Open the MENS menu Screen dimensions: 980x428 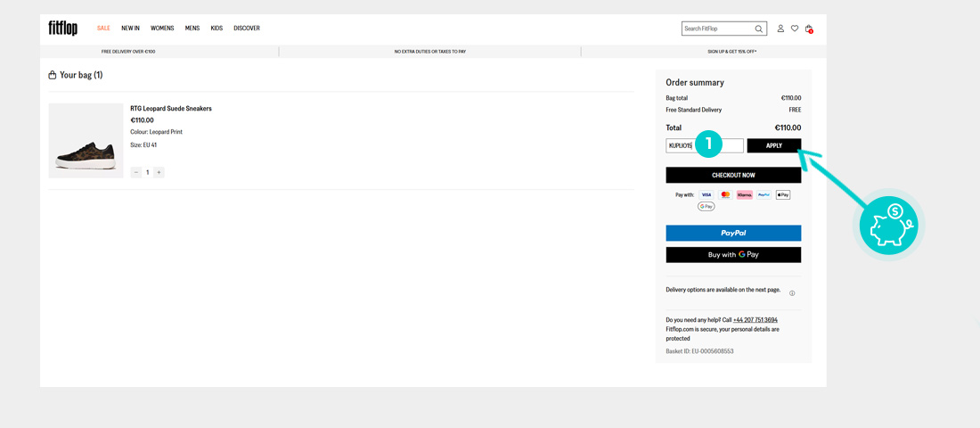click(192, 29)
